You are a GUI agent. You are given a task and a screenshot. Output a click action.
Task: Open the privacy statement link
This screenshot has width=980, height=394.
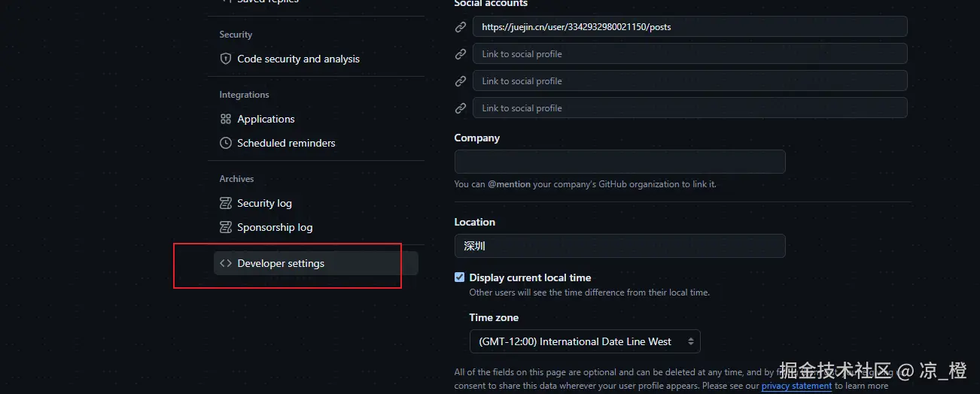[796, 386]
